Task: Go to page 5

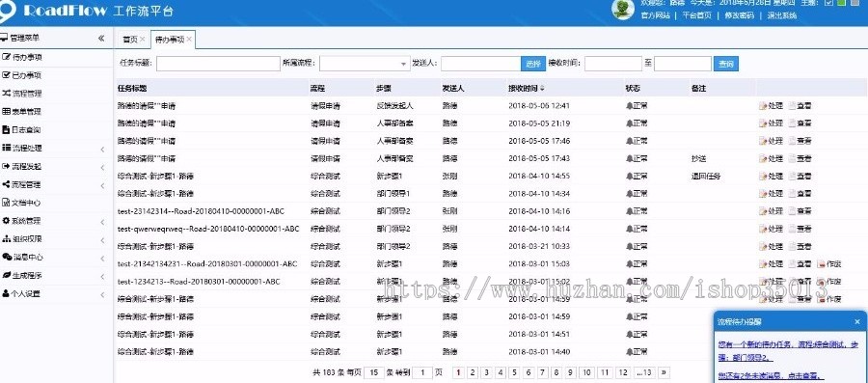Action: click(x=514, y=373)
